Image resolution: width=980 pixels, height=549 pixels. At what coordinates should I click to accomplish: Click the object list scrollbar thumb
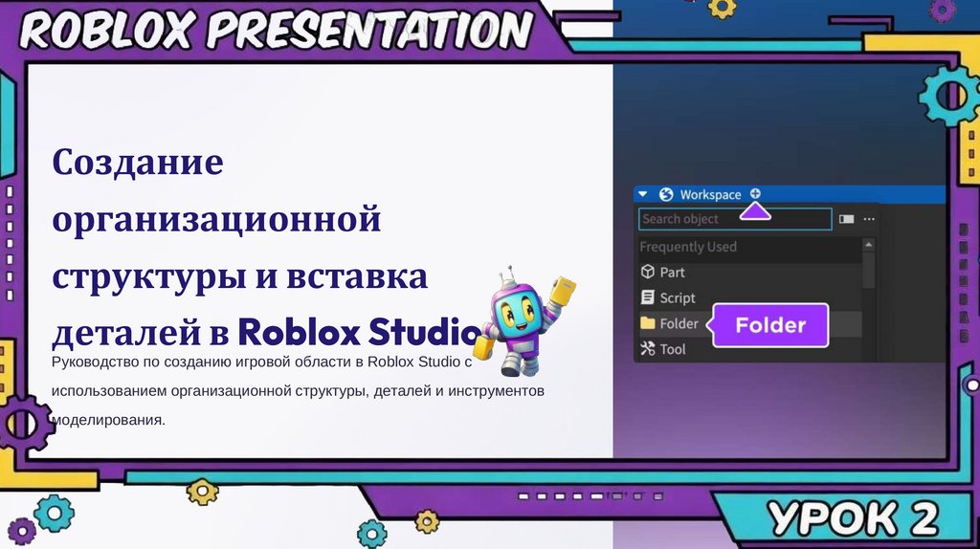coord(868,270)
